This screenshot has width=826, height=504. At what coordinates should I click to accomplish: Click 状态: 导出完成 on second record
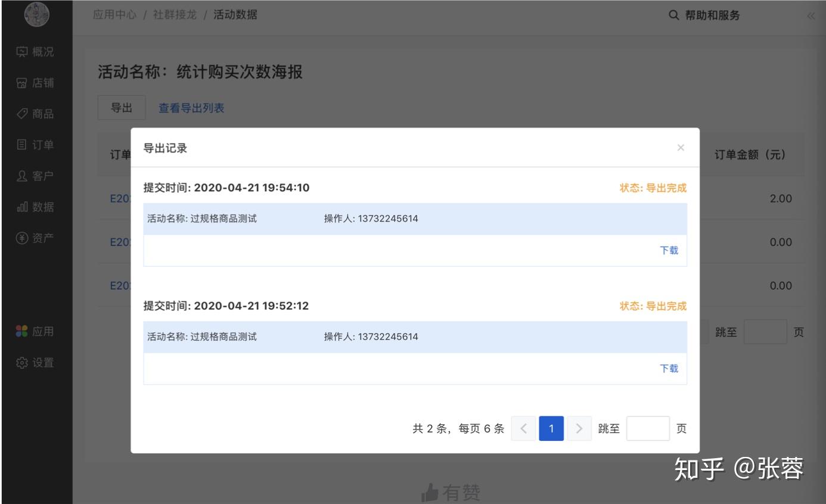point(653,306)
